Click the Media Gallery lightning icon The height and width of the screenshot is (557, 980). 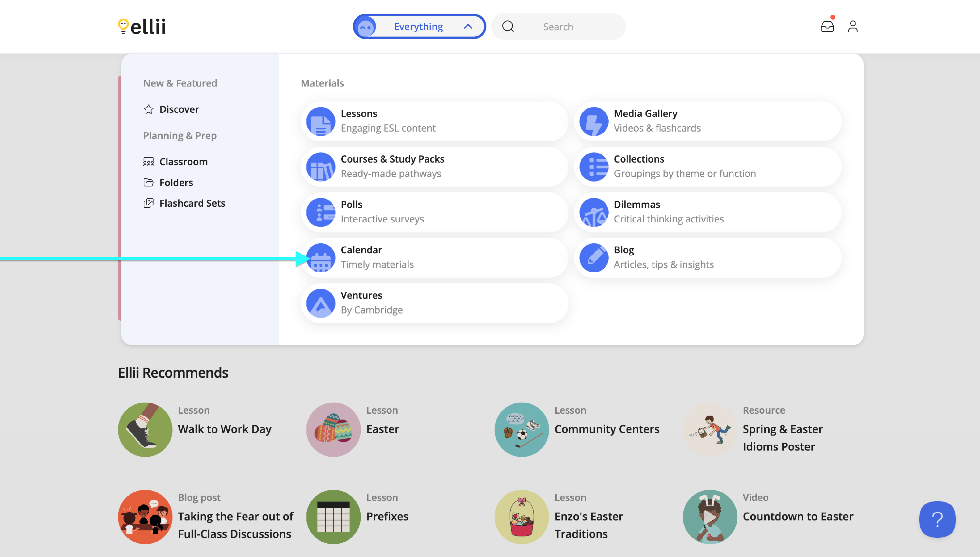tap(594, 122)
